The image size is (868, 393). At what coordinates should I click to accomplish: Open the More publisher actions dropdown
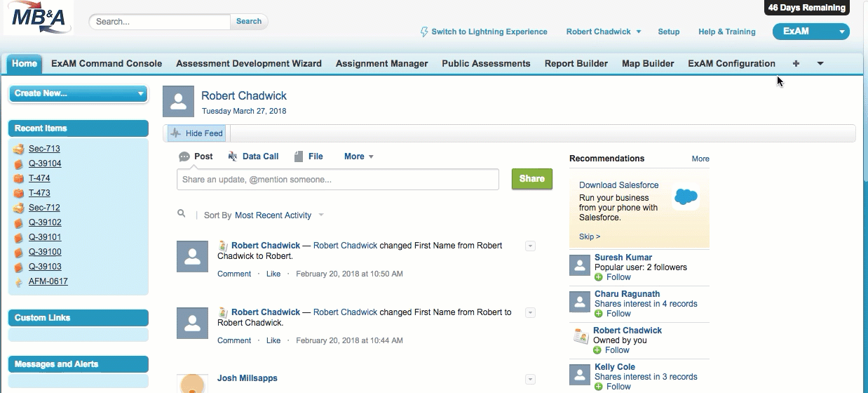359,156
